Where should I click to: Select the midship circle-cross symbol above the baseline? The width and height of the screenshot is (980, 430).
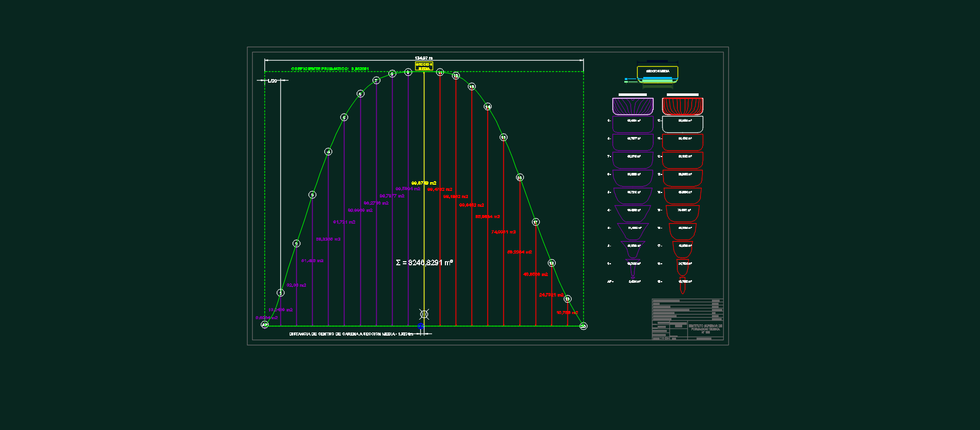(424, 314)
